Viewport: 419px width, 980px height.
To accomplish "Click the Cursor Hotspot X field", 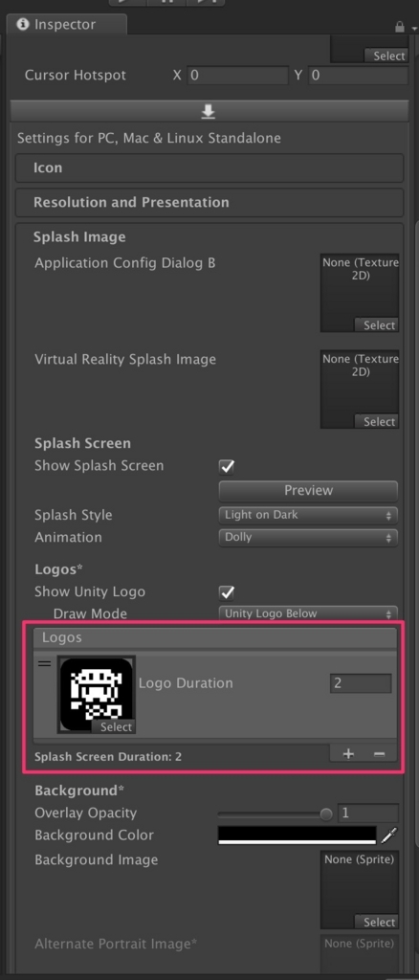I will 236,76.
